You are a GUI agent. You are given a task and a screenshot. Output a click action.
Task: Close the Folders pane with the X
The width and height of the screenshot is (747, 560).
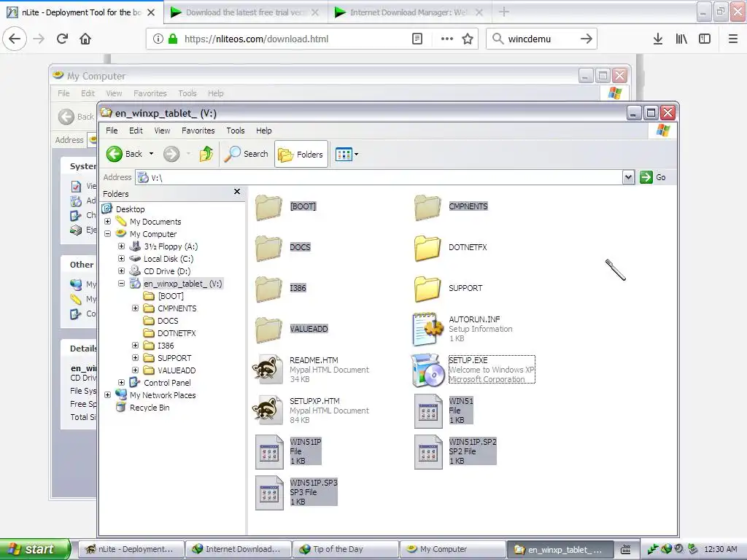coord(237,192)
